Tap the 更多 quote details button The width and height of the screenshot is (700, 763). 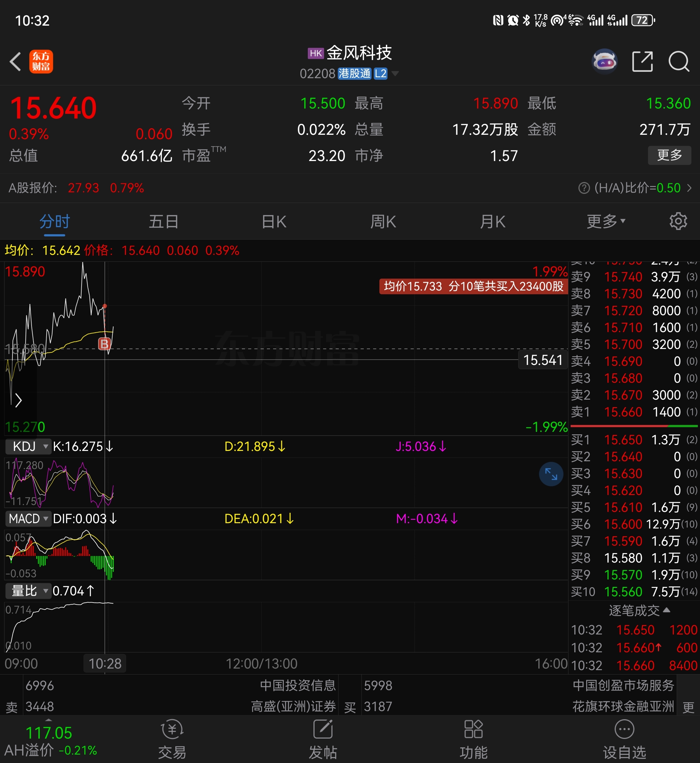pyautogui.click(x=669, y=155)
